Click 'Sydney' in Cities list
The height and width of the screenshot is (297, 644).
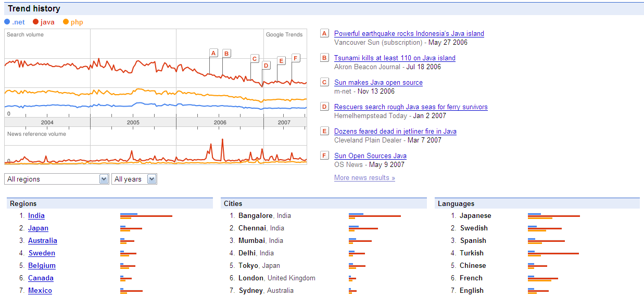(250, 290)
